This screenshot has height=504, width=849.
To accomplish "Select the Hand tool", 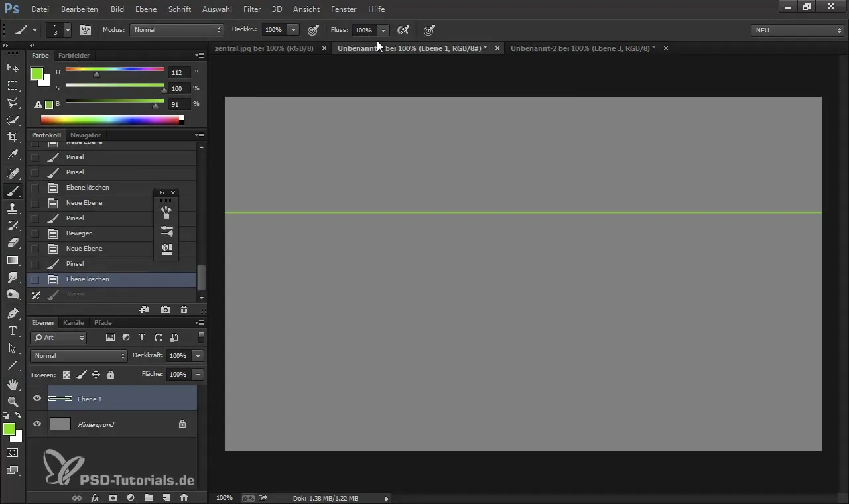I will pyautogui.click(x=13, y=384).
